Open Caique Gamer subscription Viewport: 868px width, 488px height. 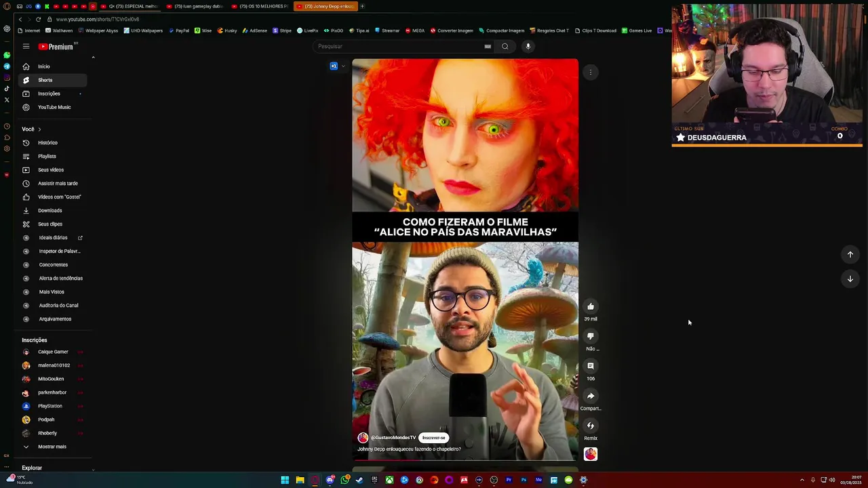(x=53, y=352)
